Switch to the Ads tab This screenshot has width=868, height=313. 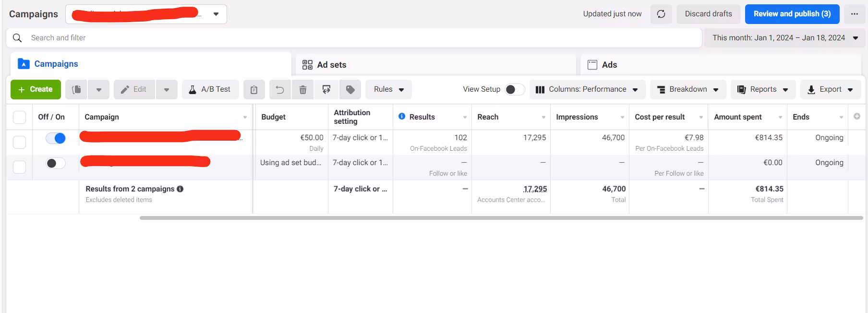pyautogui.click(x=609, y=65)
